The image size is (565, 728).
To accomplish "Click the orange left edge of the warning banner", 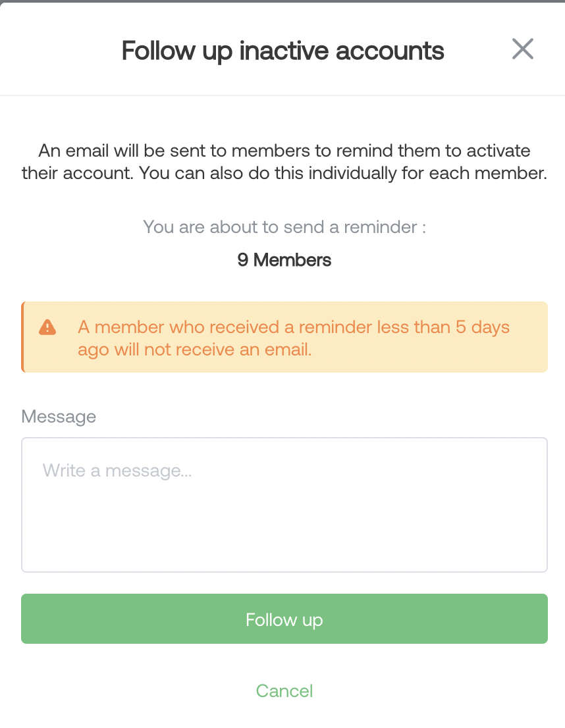I will coord(22,337).
